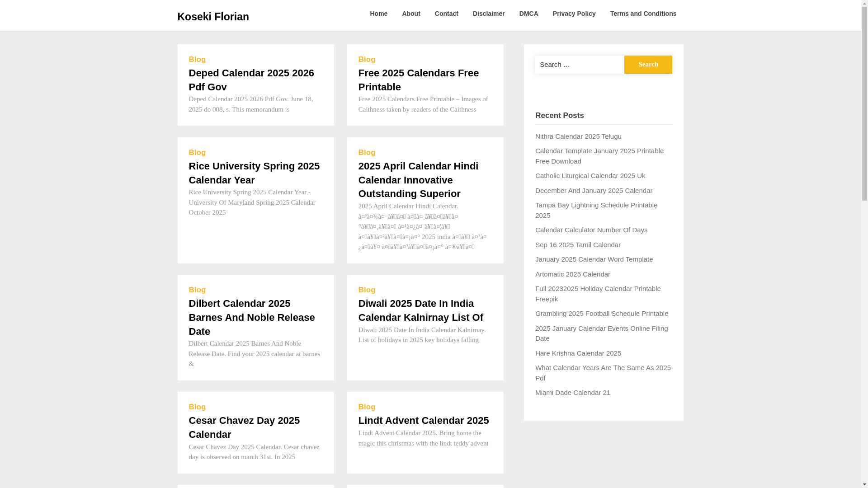
Task: Click the search input field
Action: 580,65
